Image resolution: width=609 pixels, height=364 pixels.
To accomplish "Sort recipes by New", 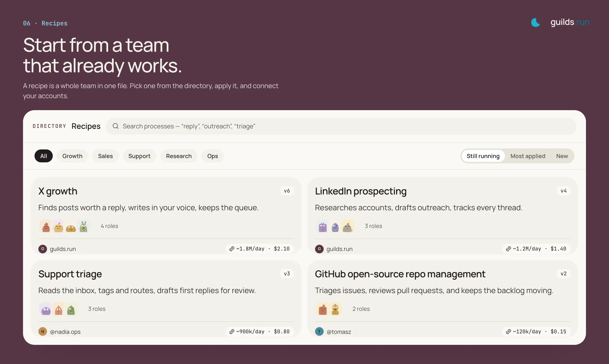I will 562,156.
